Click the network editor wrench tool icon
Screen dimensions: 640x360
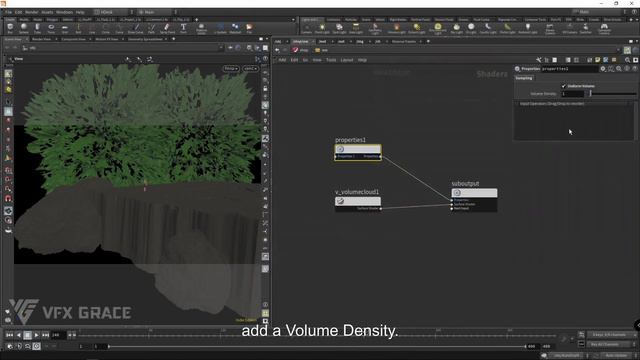coord(539,60)
